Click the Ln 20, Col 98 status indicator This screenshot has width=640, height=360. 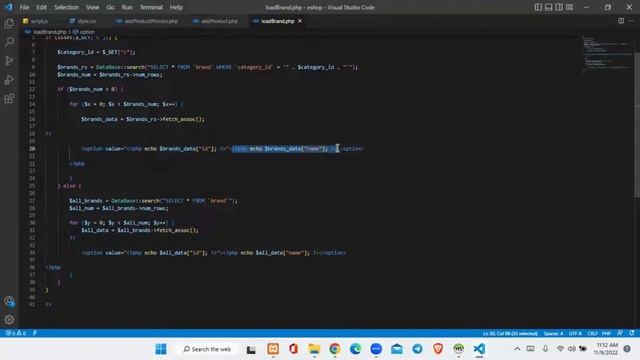tap(510, 333)
